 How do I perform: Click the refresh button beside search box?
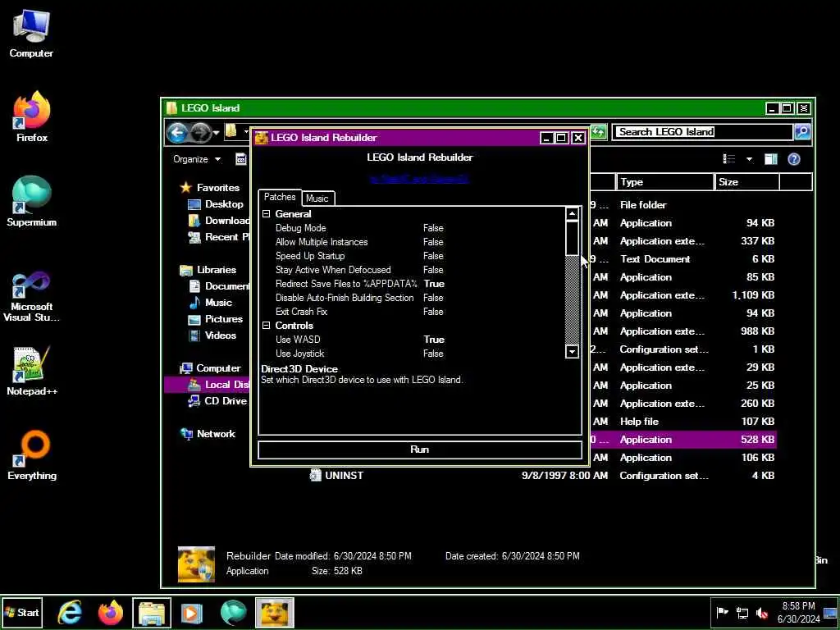[599, 131]
